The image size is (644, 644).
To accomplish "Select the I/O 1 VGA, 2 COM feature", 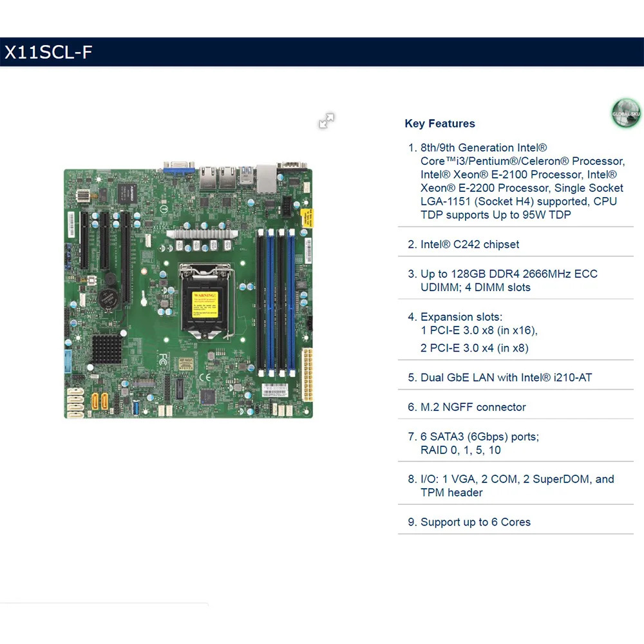I will coord(517,486).
